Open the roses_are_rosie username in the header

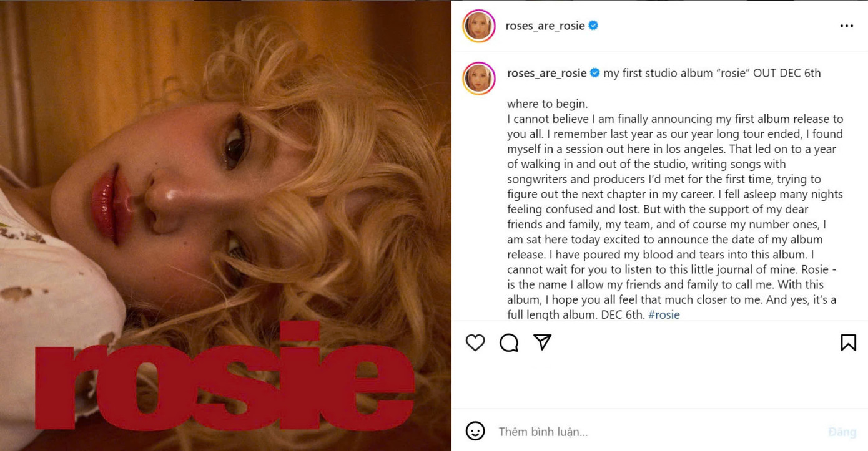pos(545,26)
